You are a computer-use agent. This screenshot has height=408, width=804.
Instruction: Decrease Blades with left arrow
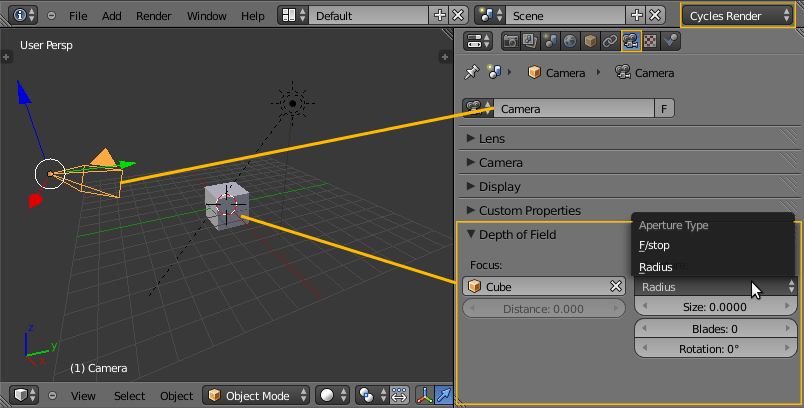pyautogui.click(x=645, y=329)
